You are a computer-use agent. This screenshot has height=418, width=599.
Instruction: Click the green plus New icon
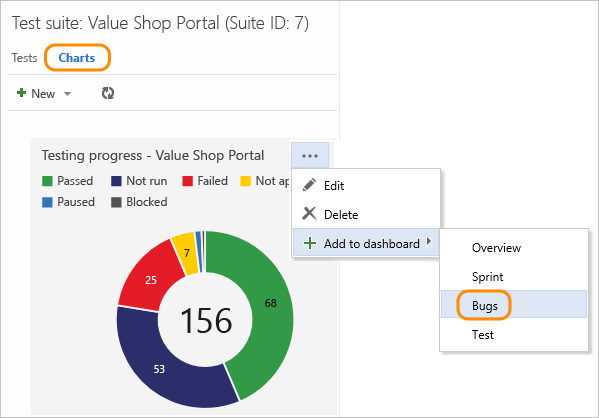[x=21, y=93]
